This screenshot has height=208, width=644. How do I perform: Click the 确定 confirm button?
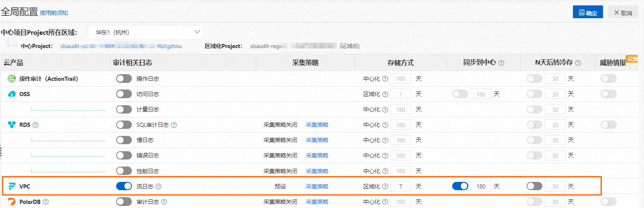pos(588,12)
